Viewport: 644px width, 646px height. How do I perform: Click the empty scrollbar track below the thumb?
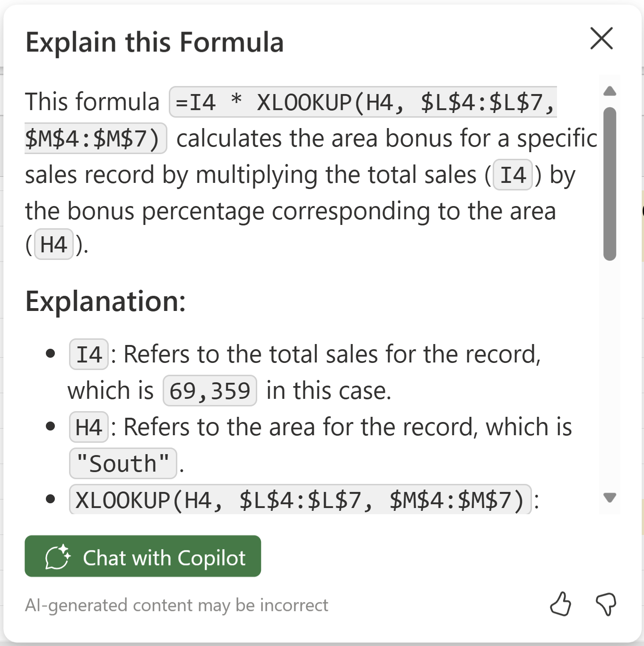(x=609, y=378)
